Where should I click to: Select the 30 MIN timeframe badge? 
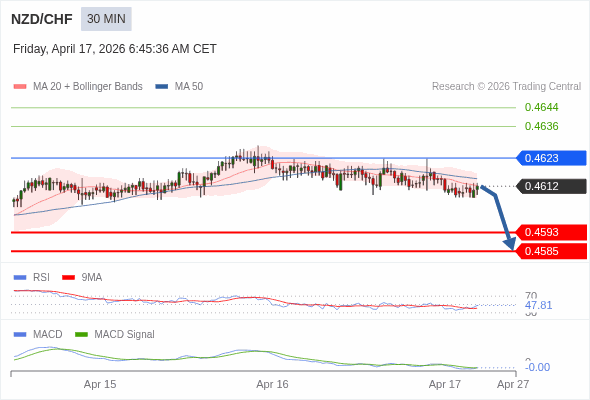click(106, 19)
